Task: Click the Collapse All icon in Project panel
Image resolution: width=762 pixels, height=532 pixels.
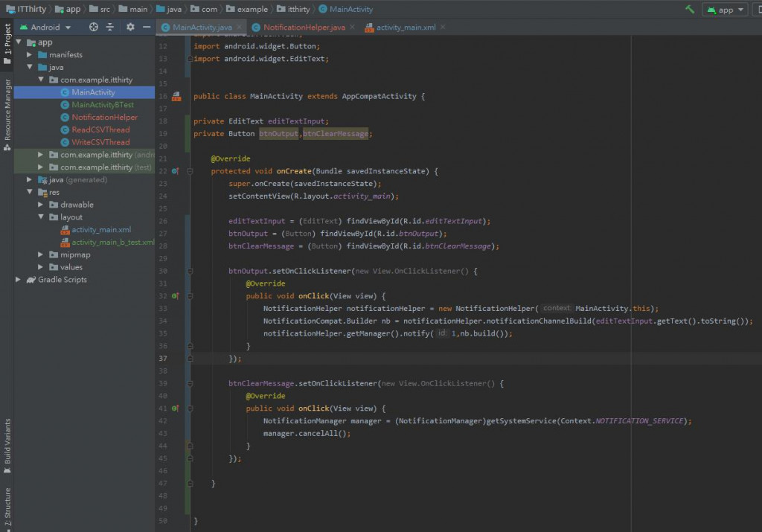Action: tap(110, 27)
